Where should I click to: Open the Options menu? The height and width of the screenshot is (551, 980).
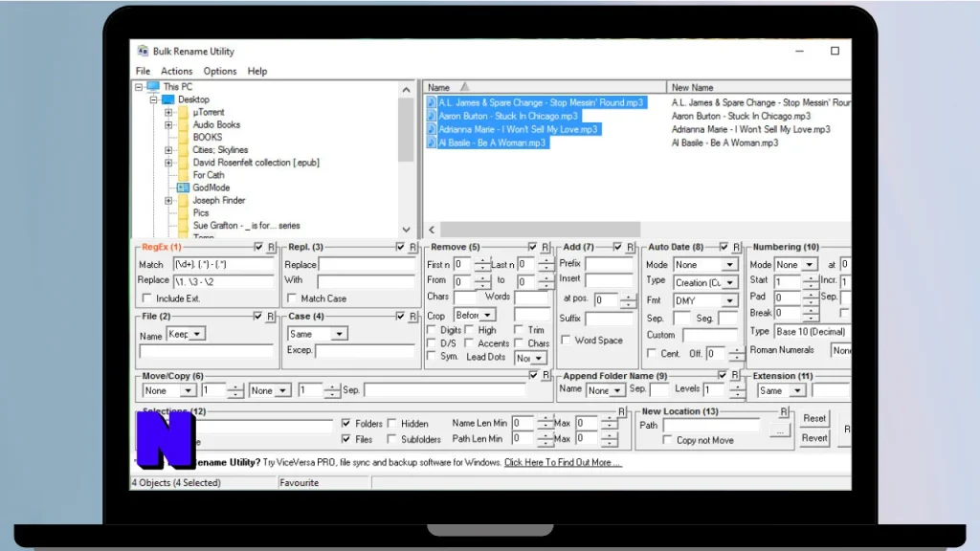pos(220,71)
